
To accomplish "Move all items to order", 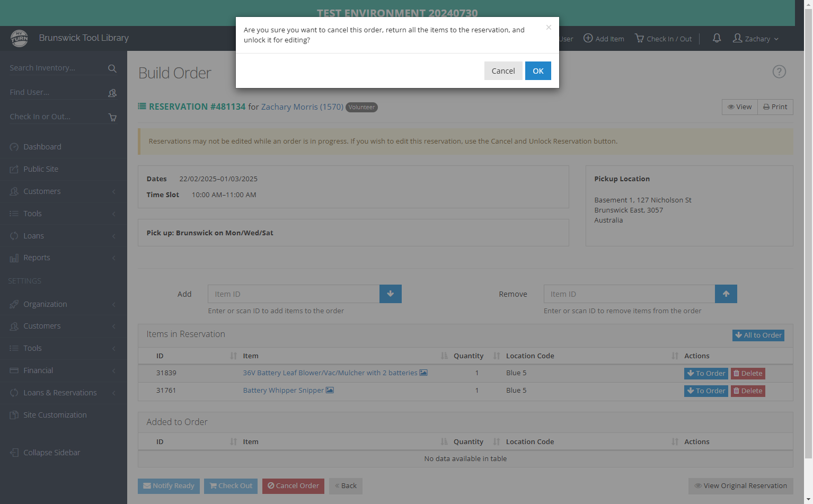I will [758, 335].
